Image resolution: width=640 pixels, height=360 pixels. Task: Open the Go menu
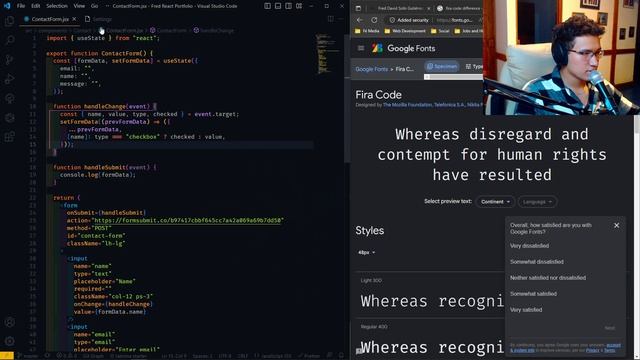(x=94, y=6)
